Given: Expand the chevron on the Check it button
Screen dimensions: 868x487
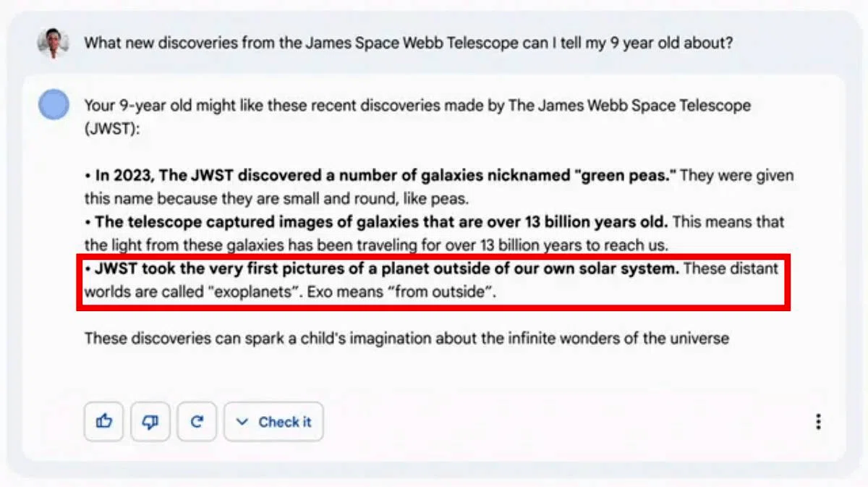Looking at the screenshot, I should pyautogui.click(x=242, y=422).
